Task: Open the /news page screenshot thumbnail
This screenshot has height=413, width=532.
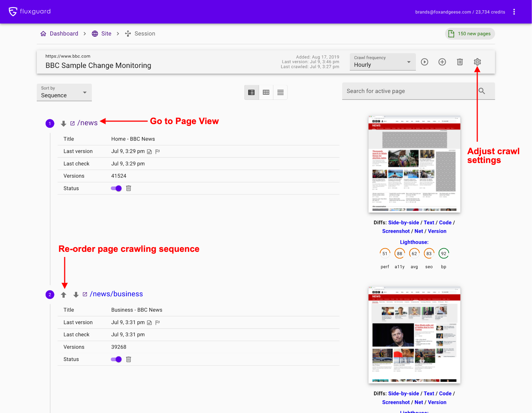Action: click(414, 164)
